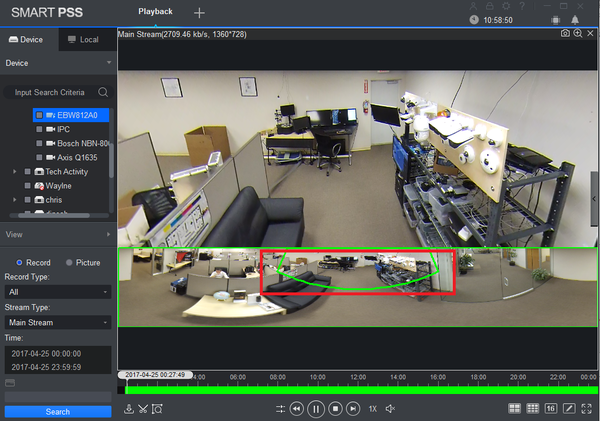600x421 pixels.
Task: Click the CPU chip status icon
Action: (x=556, y=20)
